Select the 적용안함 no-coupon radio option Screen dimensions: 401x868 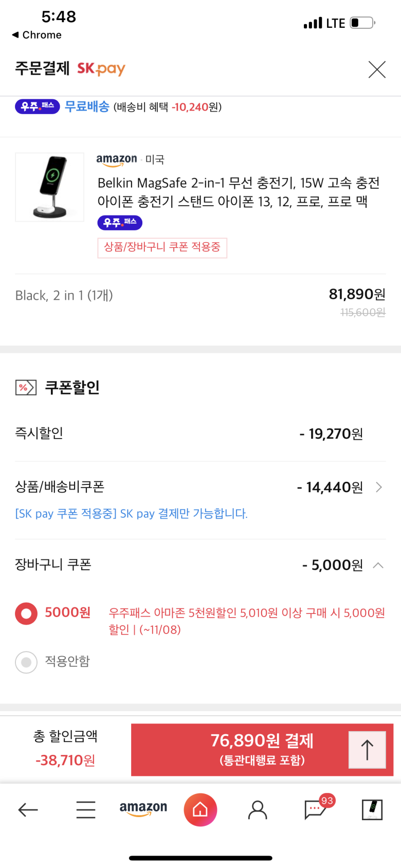[26, 662]
